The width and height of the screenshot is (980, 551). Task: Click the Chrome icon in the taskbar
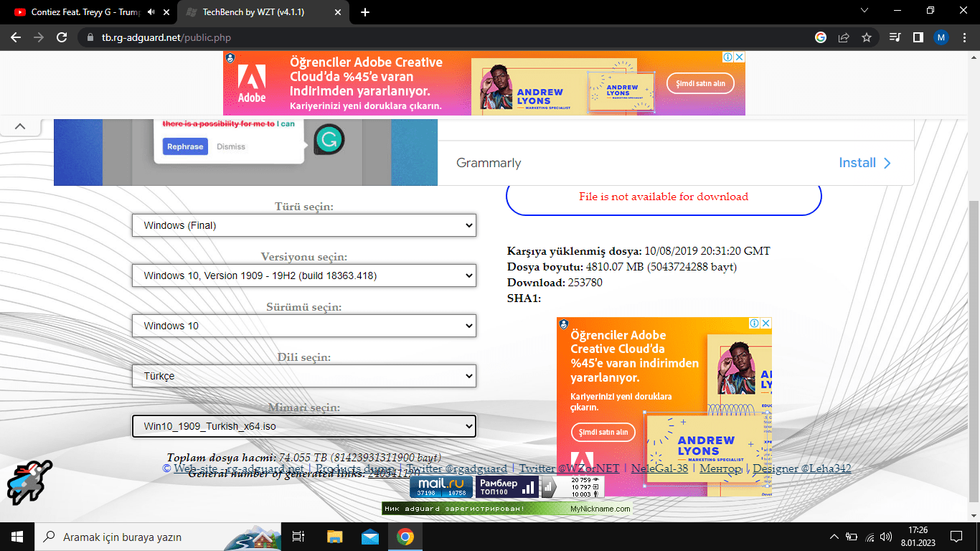pos(405,537)
